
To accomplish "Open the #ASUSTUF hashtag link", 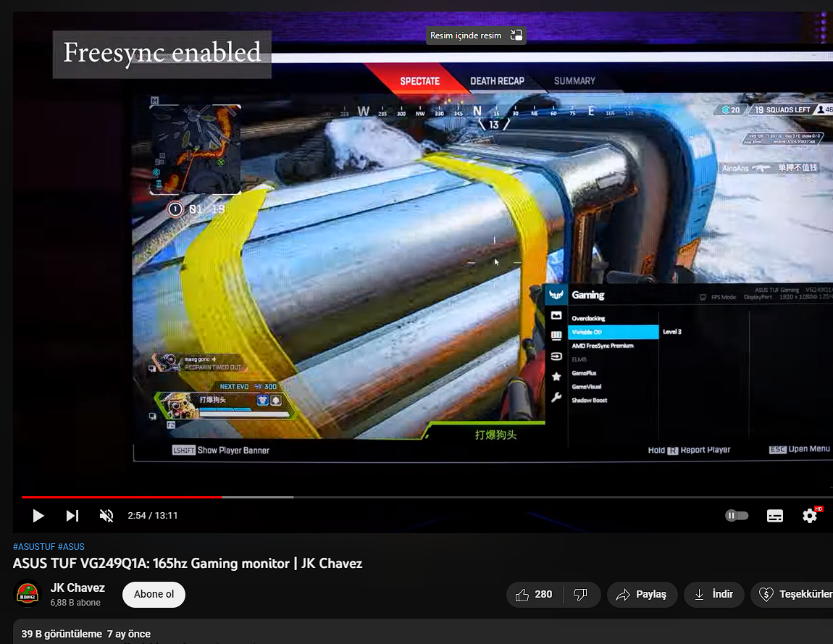I will click(34, 547).
